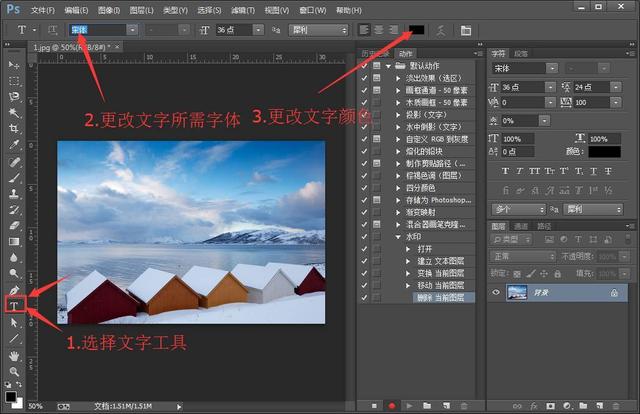This screenshot has width=640, height=414.
Task: Add layer style fx icon
Action: (x=533, y=406)
